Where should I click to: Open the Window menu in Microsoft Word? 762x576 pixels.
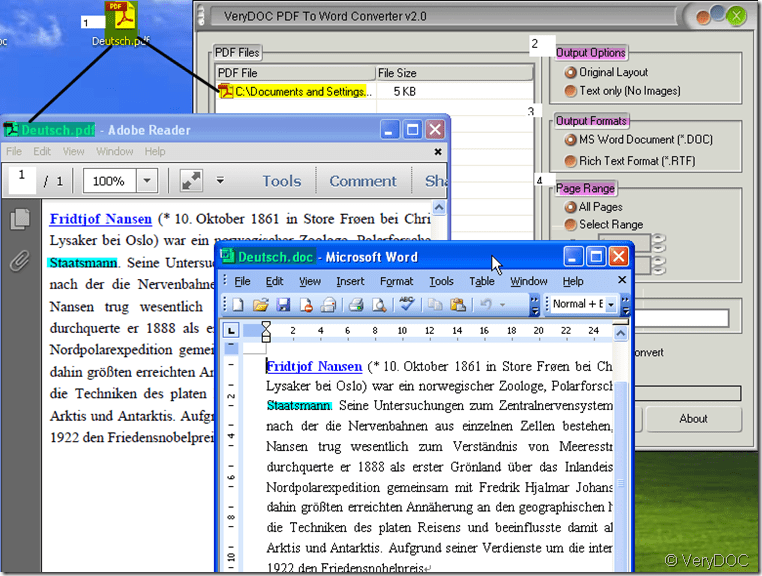pos(528,281)
